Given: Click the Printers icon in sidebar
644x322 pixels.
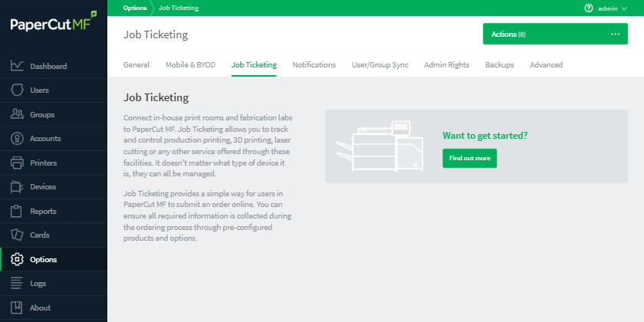Looking at the screenshot, I should click(x=17, y=163).
